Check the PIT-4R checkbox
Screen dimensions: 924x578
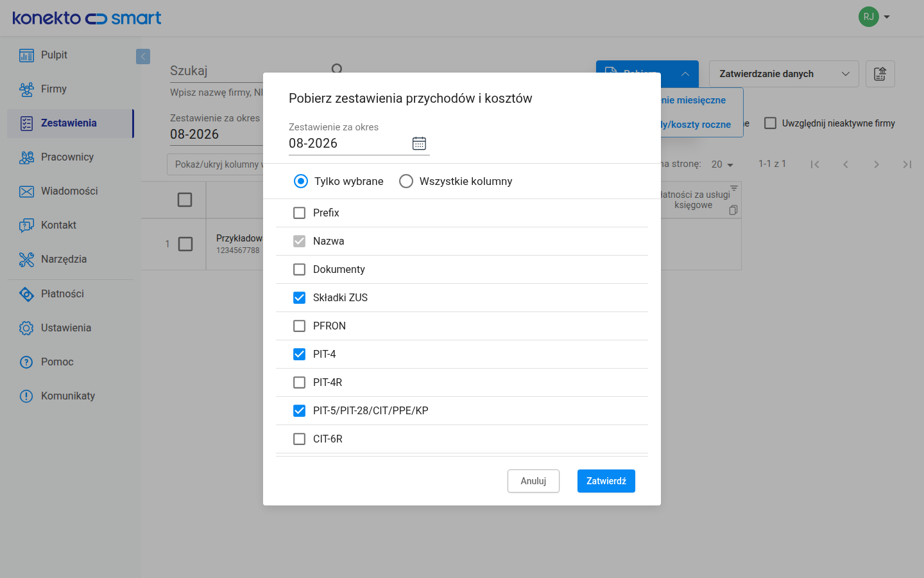(299, 382)
